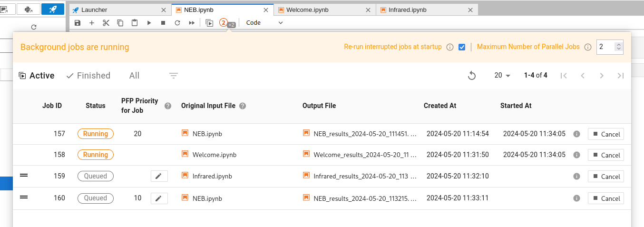Show the Active jobs list
This screenshot has height=227, width=644.
click(37, 76)
